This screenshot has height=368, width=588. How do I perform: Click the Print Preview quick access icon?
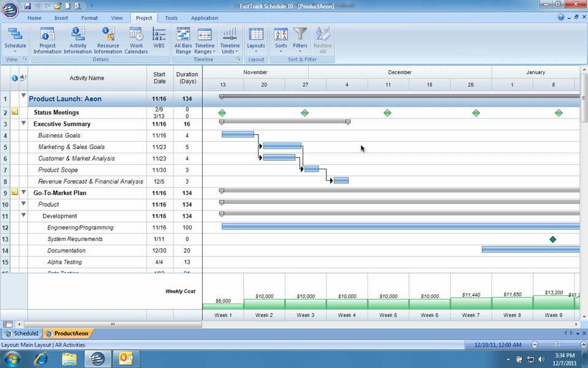pyautogui.click(x=78, y=6)
